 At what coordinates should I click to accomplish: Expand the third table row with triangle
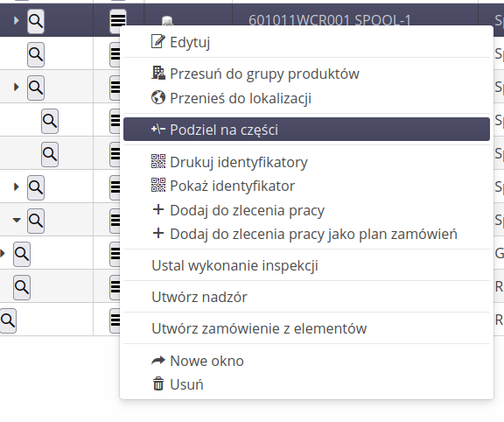pyautogui.click(x=17, y=88)
